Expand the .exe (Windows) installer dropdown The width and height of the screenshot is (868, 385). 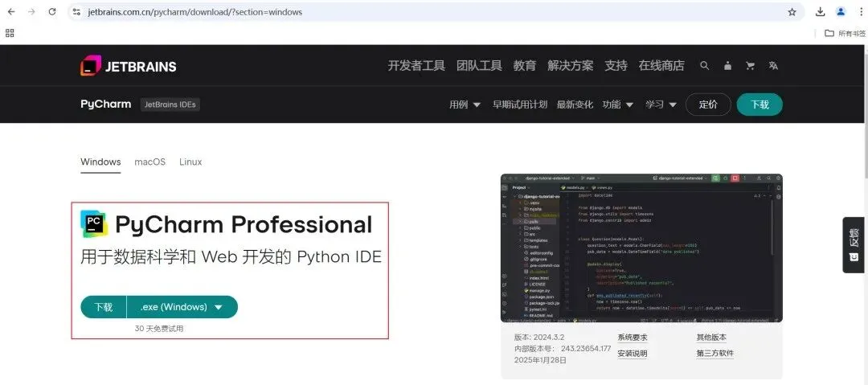[x=182, y=307]
